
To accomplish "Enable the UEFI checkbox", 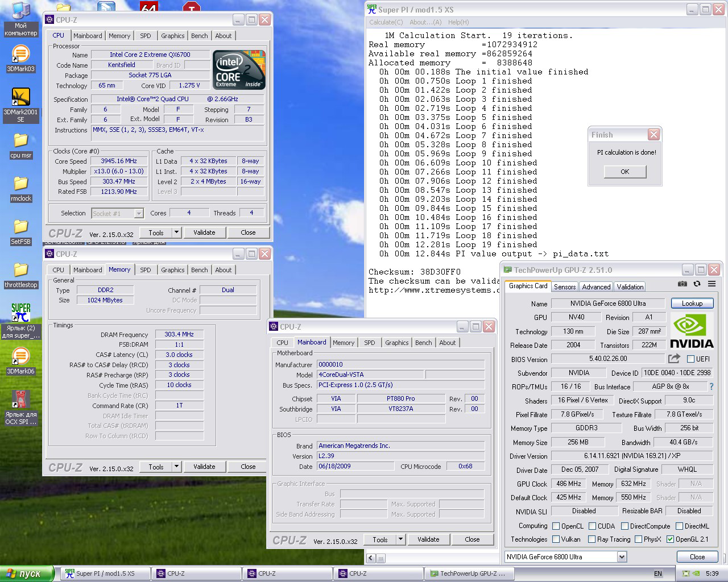I will coord(690,359).
